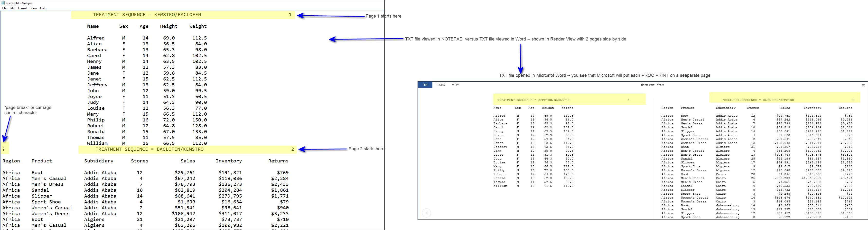The width and height of the screenshot is (868, 230).
Task: Click the 'Height' column header in Notepad
Action: point(169,26)
